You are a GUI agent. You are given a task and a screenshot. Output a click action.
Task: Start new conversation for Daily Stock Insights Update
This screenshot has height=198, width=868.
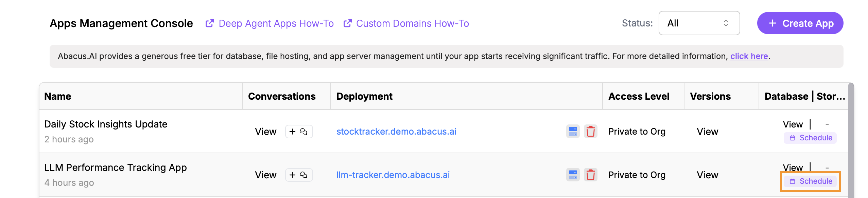pos(298,132)
